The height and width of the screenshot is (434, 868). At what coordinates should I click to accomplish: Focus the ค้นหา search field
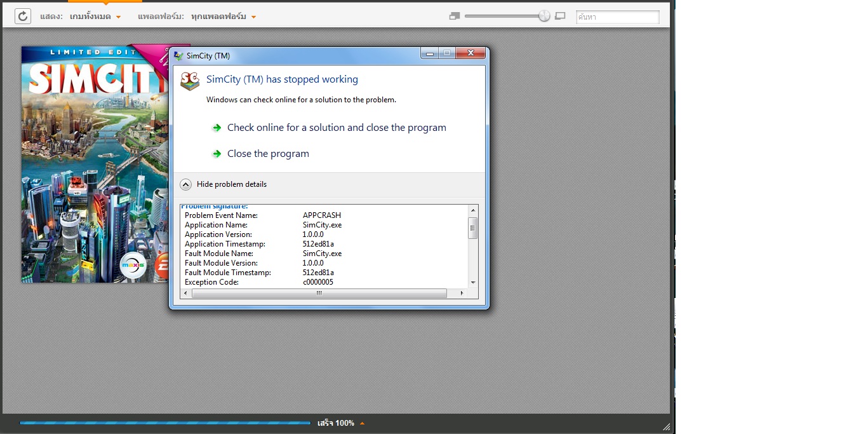pyautogui.click(x=617, y=17)
